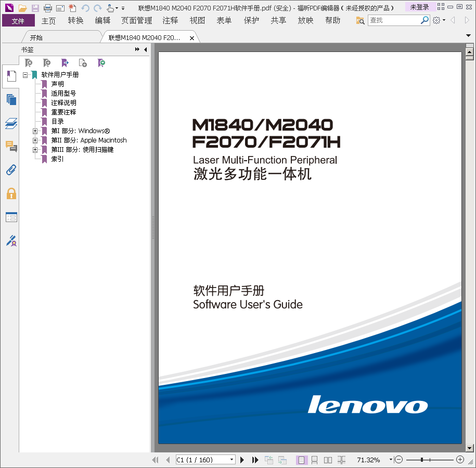Open the 声明 bookmark

pos(57,84)
